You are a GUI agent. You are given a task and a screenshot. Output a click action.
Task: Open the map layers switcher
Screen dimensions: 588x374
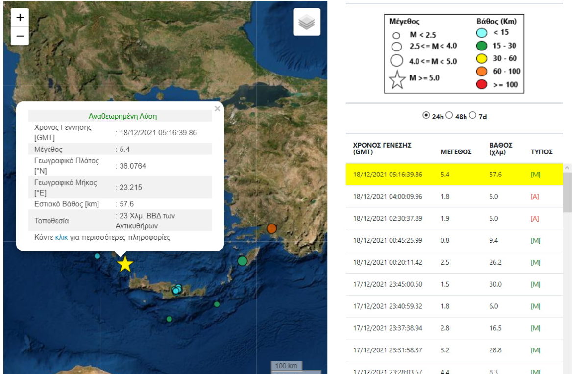pos(307,22)
